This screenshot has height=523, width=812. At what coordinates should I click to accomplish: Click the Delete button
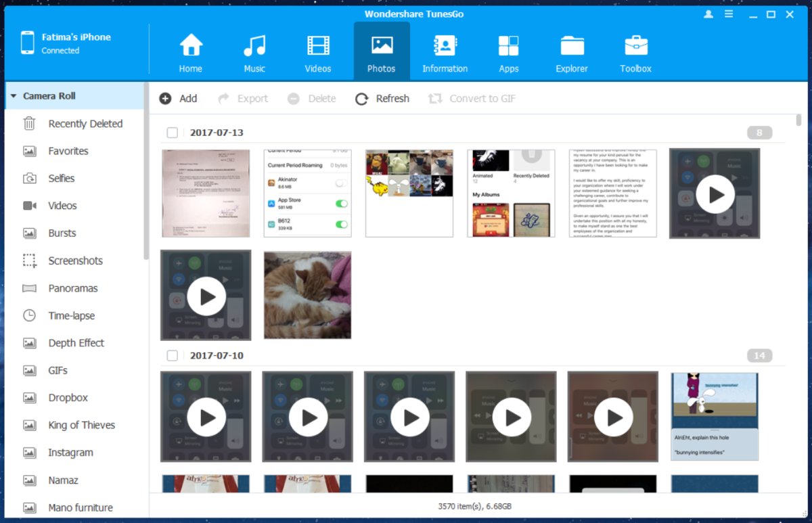tap(311, 99)
